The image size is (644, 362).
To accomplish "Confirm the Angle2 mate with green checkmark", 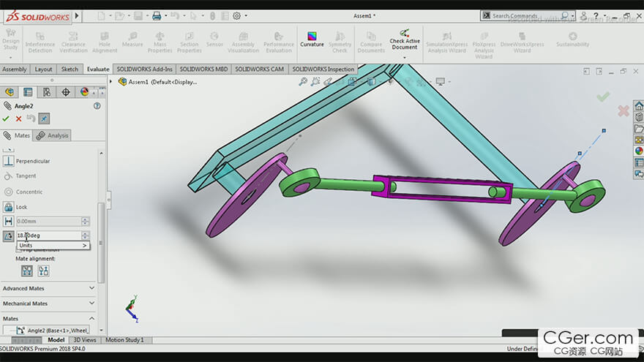I will 6,118.
